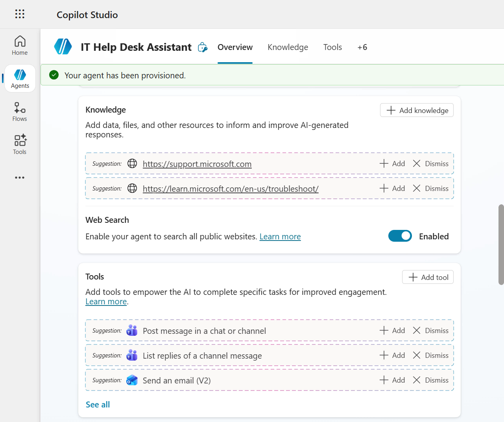Go to Home in sidebar
This screenshot has width=504, height=422.
(20, 46)
